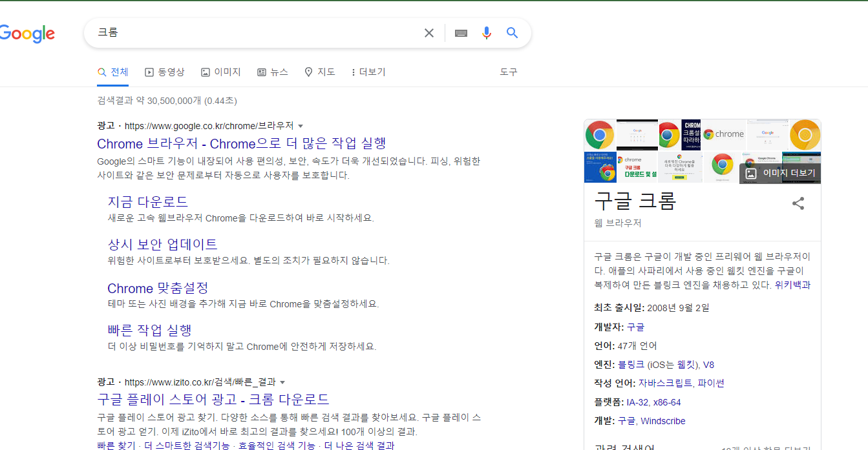Expand the google.co.kr ad URL dropdown arrow
The width and height of the screenshot is (868, 450).
click(301, 126)
